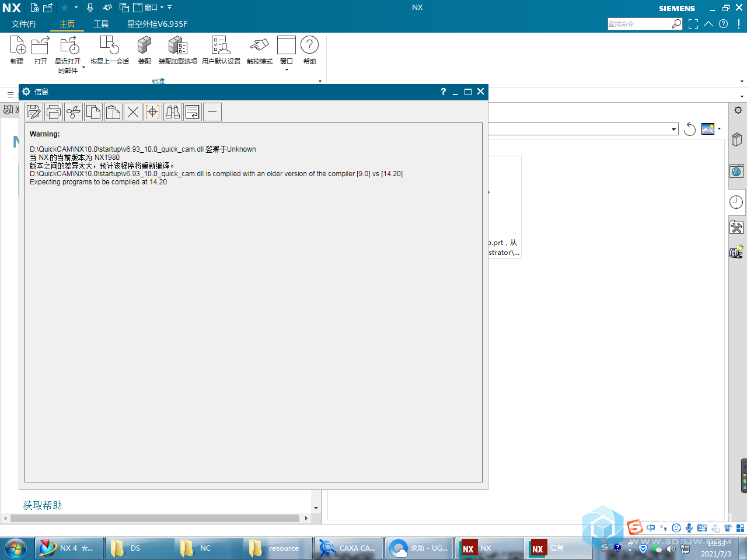Switch to CAXA CA... in the taskbar
This screenshot has width=747, height=560.
349,548
